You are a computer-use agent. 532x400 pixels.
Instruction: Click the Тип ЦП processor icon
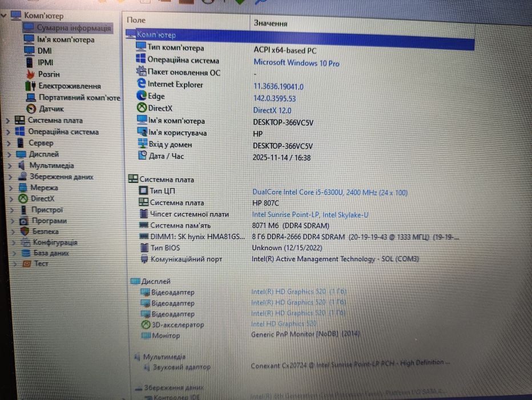(x=143, y=190)
